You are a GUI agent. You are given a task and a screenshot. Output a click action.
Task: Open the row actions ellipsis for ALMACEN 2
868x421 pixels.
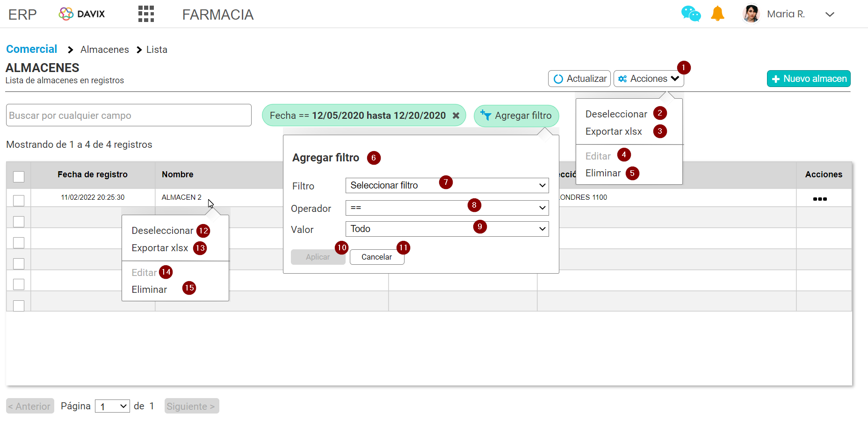tap(820, 198)
